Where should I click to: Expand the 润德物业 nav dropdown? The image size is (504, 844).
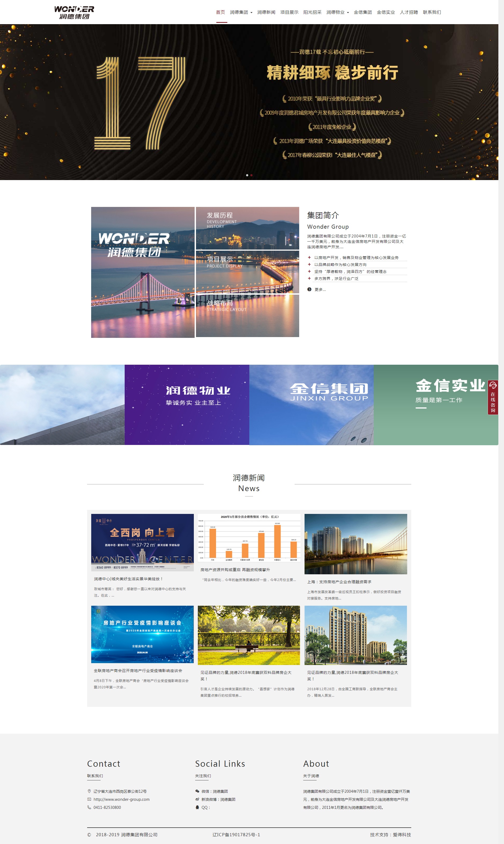tap(337, 12)
